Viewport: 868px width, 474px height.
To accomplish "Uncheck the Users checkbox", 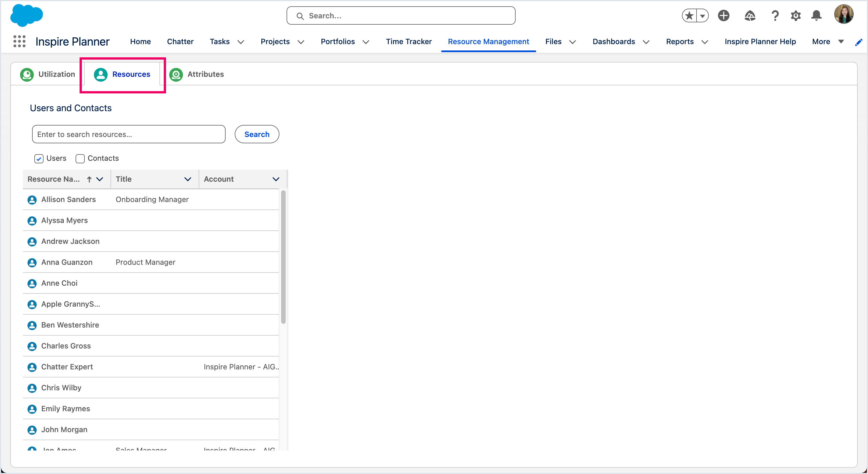I will click(x=39, y=158).
